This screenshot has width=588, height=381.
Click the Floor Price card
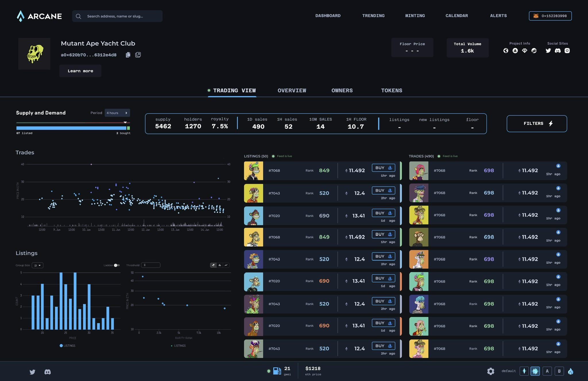[412, 48]
